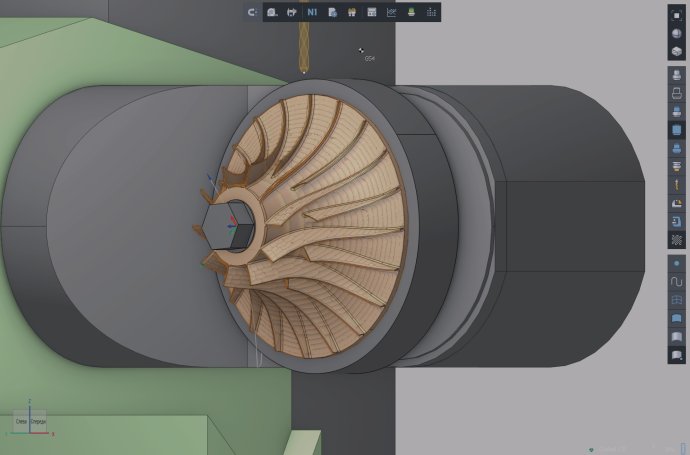Select the sphere view icon in right toolbar

coord(677,33)
